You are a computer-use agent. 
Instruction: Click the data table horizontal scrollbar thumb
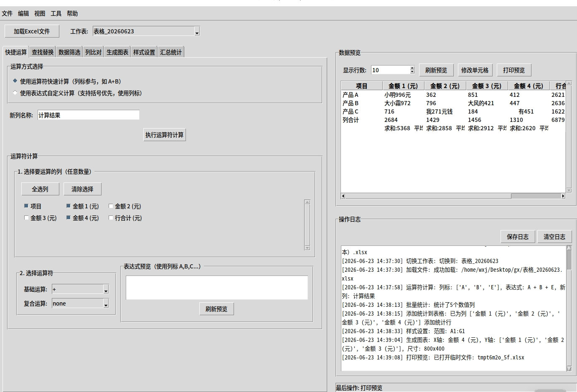[428, 196]
